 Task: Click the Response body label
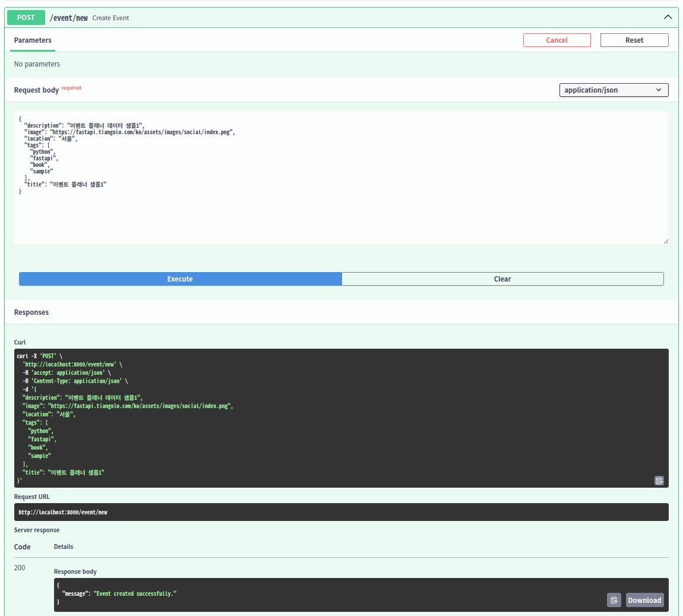(75, 571)
